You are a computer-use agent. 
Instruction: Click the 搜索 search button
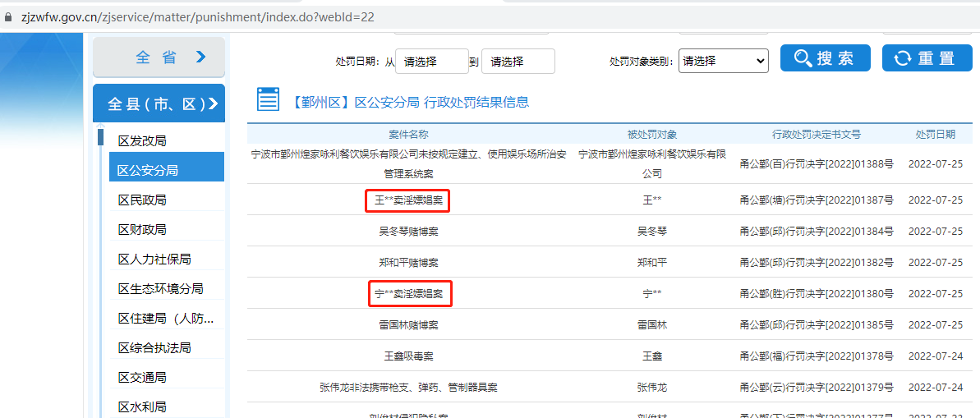pyautogui.click(x=825, y=58)
